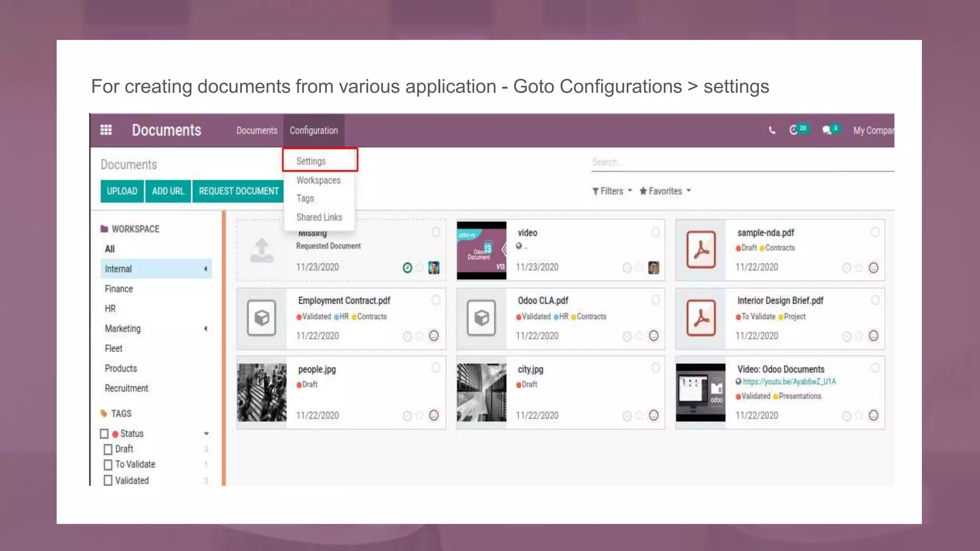
Task: Click the phone call icon
Action: point(772,130)
